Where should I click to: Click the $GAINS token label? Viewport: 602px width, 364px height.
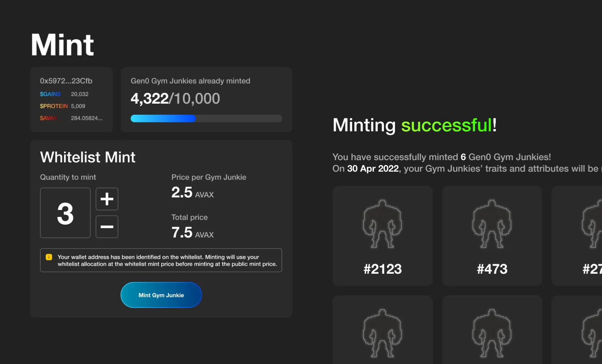tap(50, 94)
